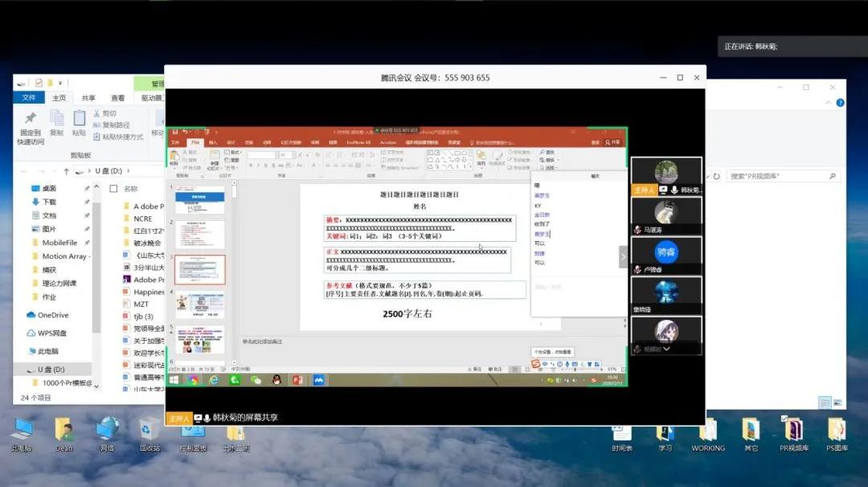The image size is (868, 487).
Task: Tick the select-all checkbox beside 名称
Action: 113,189
